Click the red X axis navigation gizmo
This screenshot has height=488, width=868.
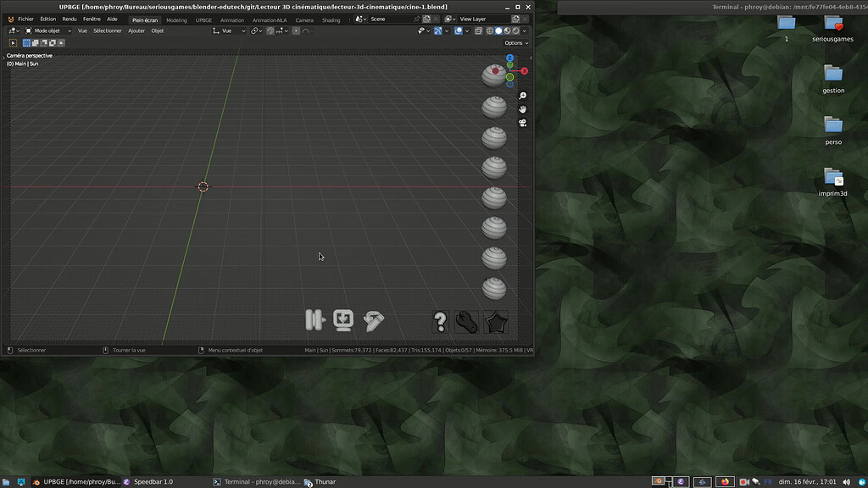pyautogui.click(x=524, y=70)
